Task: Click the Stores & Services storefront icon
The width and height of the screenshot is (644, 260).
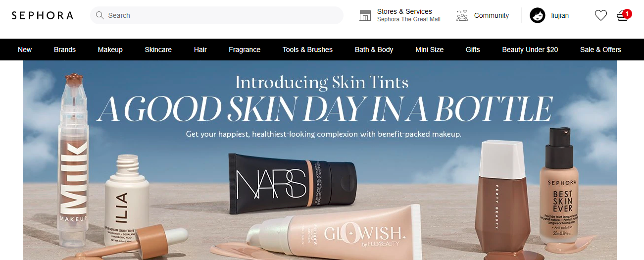Action: [x=365, y=15]
